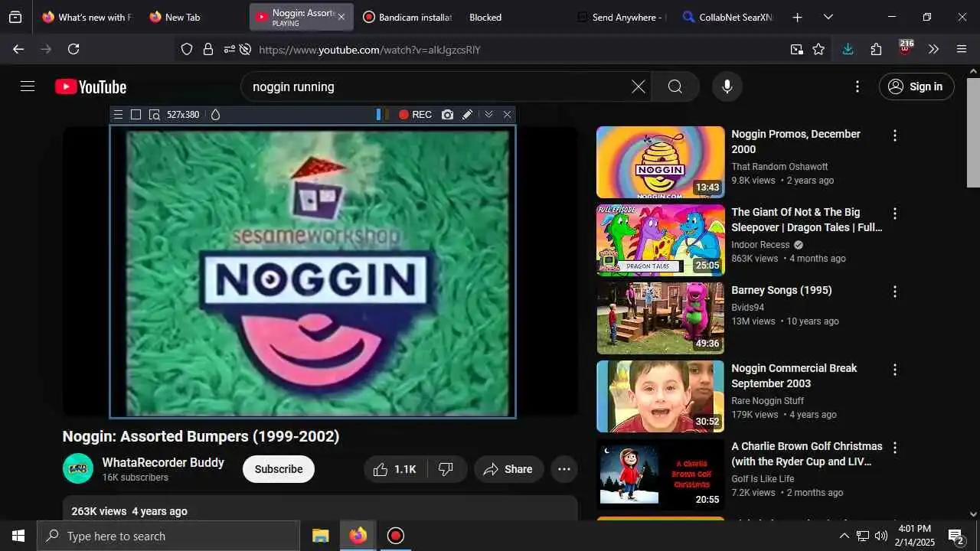Open WhataRecorder Buddy channel avatar
Viewport: 980px width, 551px height.
pyautogui.click(x=78, y=468)
